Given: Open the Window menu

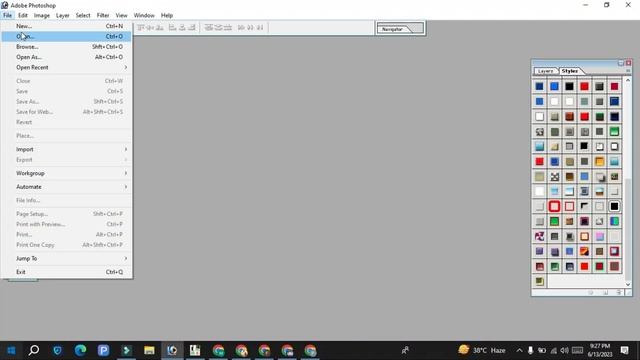Looking at the screenshot, I should pyautogui.click(x=144, y=15).
